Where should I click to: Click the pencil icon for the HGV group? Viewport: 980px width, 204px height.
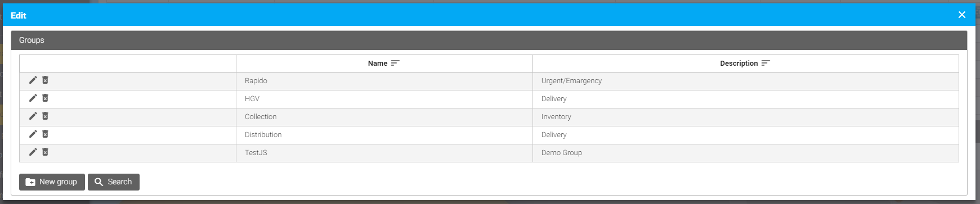point(33,98)
